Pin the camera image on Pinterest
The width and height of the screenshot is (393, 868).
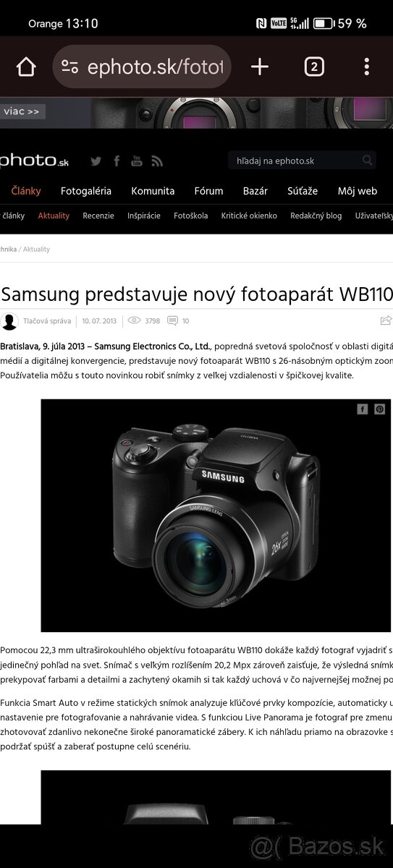379,409
